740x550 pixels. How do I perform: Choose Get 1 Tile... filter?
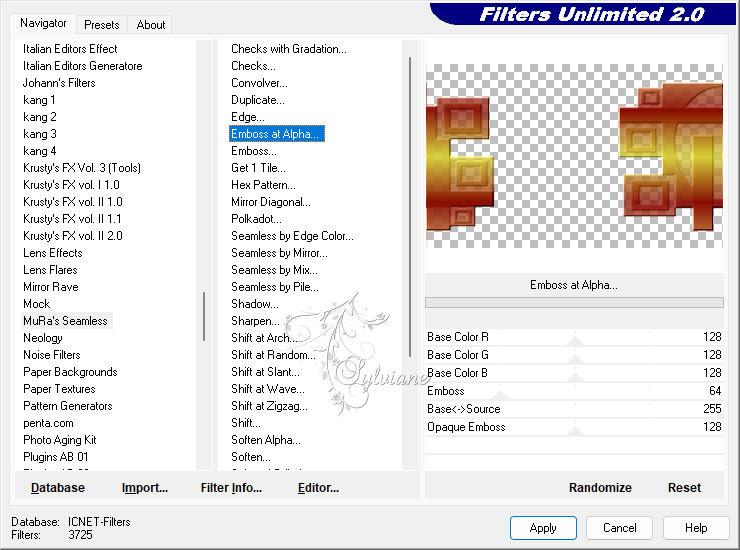258,168
